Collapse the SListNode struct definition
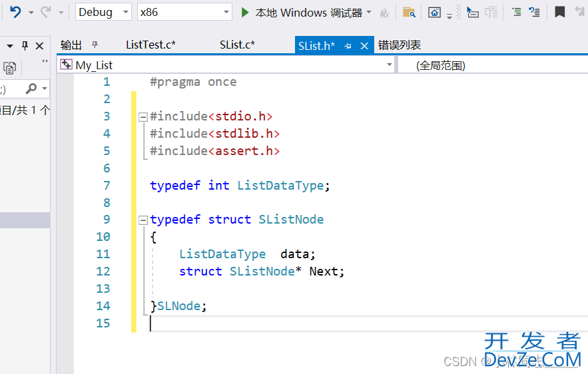The height and width of the screenshot is (374, 588). coord(143,220)
